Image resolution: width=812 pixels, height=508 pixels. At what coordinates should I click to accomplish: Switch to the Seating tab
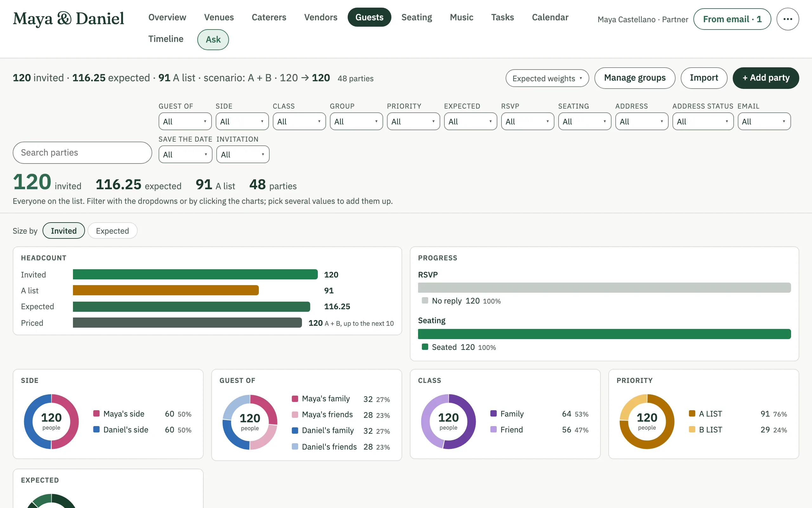[x=416, y=17]
